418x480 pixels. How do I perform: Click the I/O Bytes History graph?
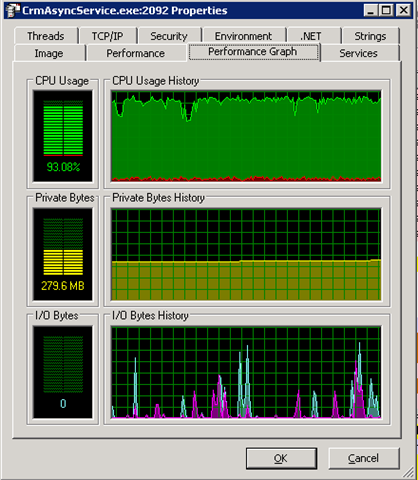click(246, 372)
